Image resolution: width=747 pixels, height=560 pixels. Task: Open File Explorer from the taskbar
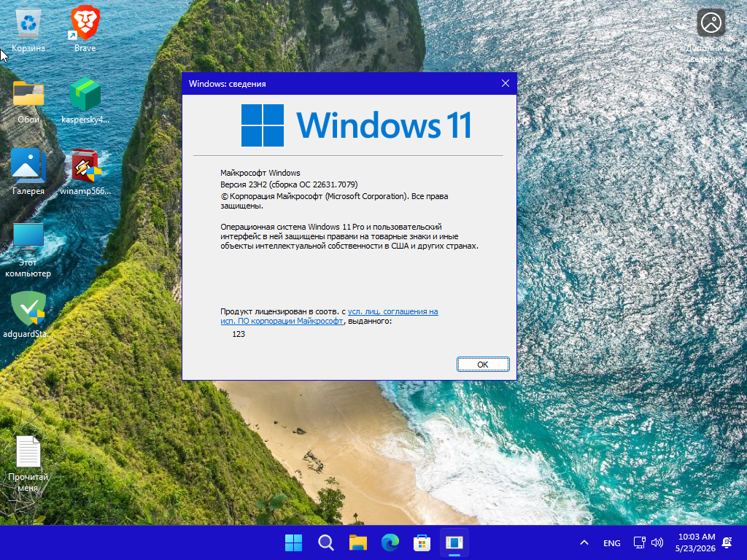click(x=357, y=542)
